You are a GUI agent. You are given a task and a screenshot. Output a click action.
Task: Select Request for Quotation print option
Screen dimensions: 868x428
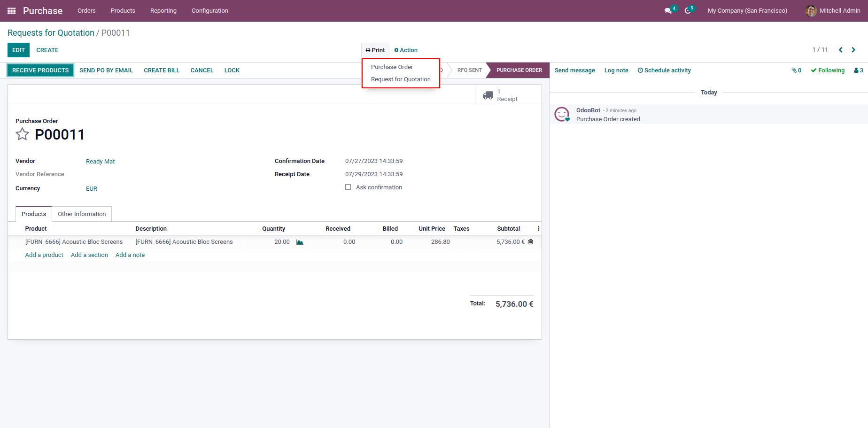(x=401, y=79)
